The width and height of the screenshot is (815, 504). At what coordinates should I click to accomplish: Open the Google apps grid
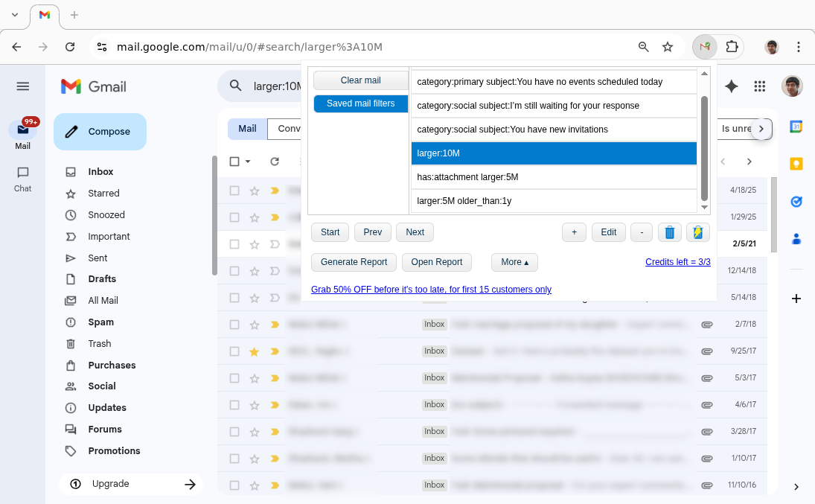[x=760, y=86]
